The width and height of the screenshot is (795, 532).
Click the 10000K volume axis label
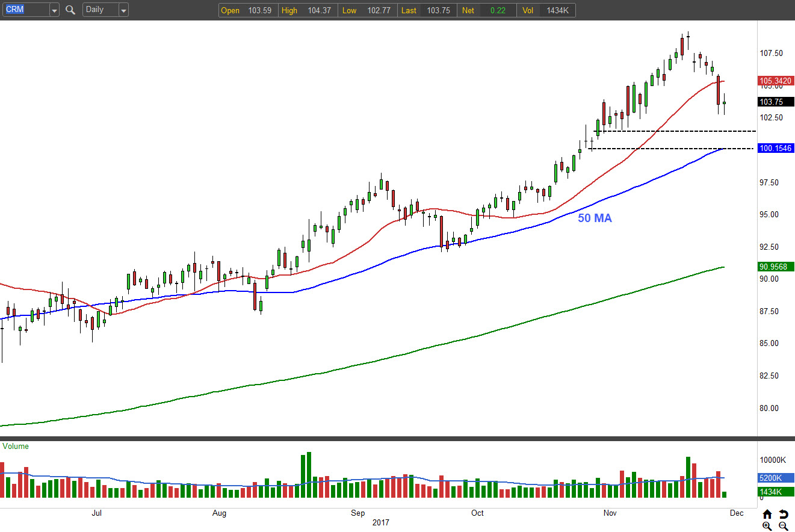pos(773,460)
